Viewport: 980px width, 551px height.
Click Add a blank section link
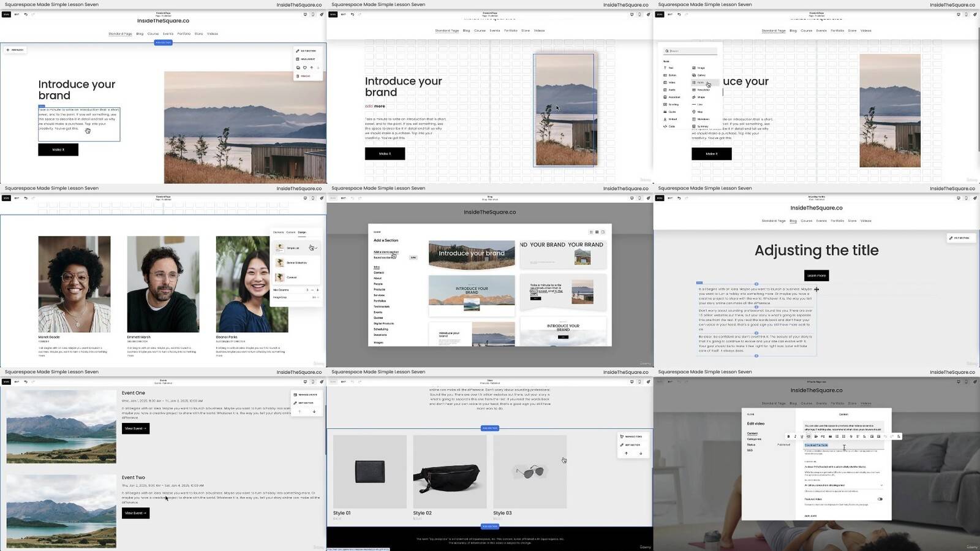[386, 252]
